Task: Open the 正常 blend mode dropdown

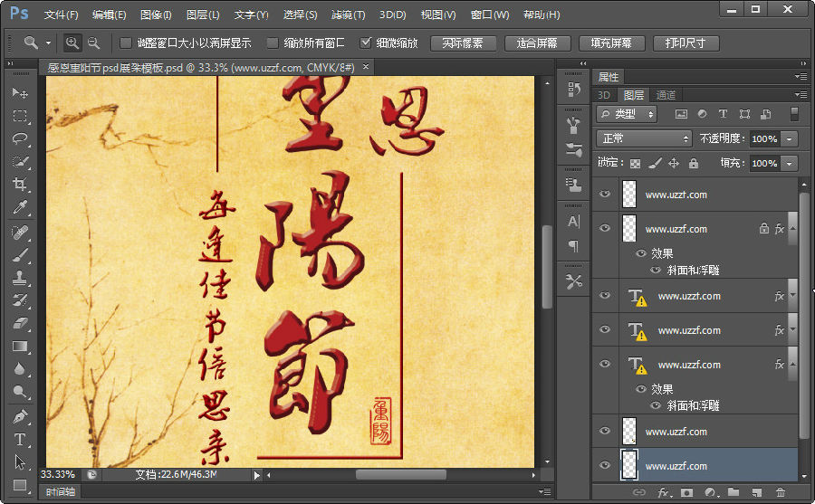Action: click(645, 138)
